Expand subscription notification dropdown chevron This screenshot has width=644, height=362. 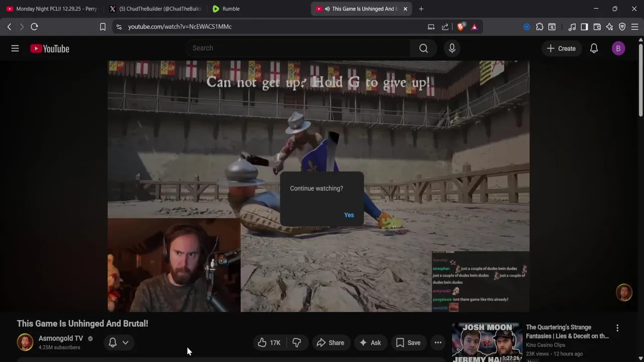click(125, 342)
